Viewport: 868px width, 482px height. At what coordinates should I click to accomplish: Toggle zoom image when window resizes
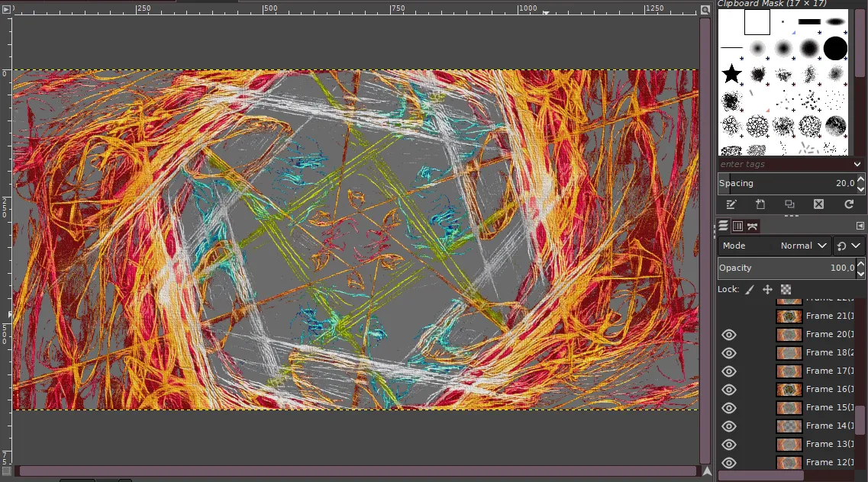(705, 9)
